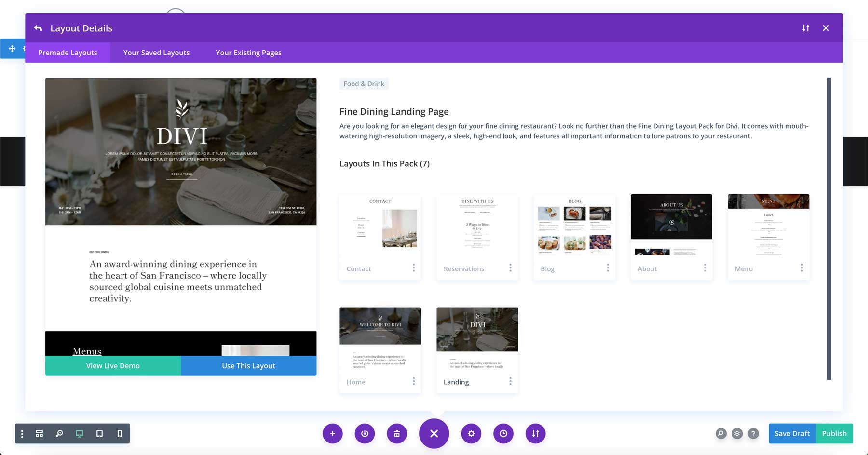Switch to desktop view mode
The image size is (868, 455).
click(x=80, y=433)
